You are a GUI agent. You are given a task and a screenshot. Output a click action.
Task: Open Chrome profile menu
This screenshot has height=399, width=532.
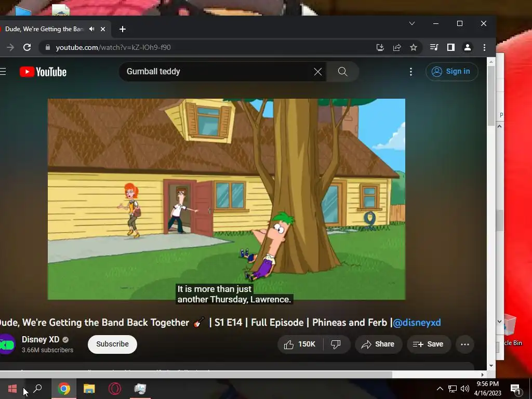click(467, 47)
